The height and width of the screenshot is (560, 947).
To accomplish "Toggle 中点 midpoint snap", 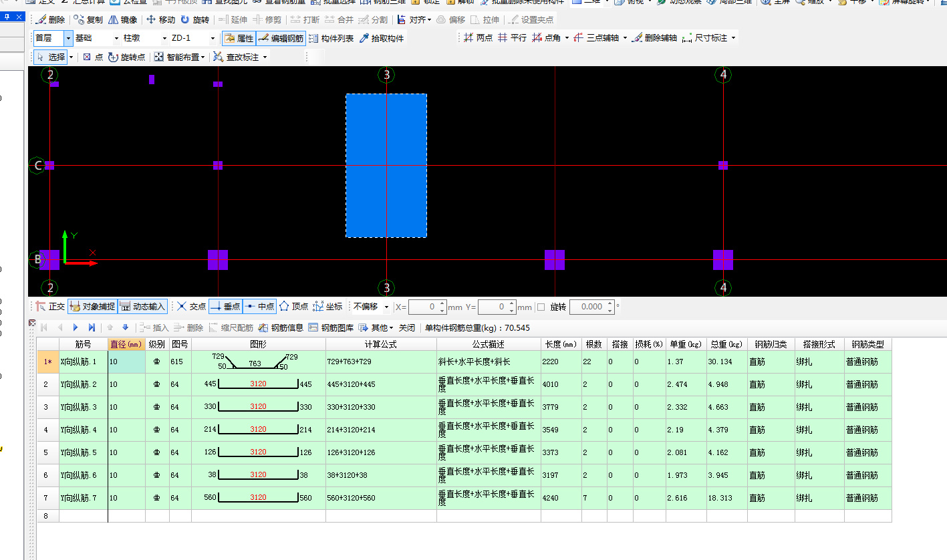I will click(259, 307).
